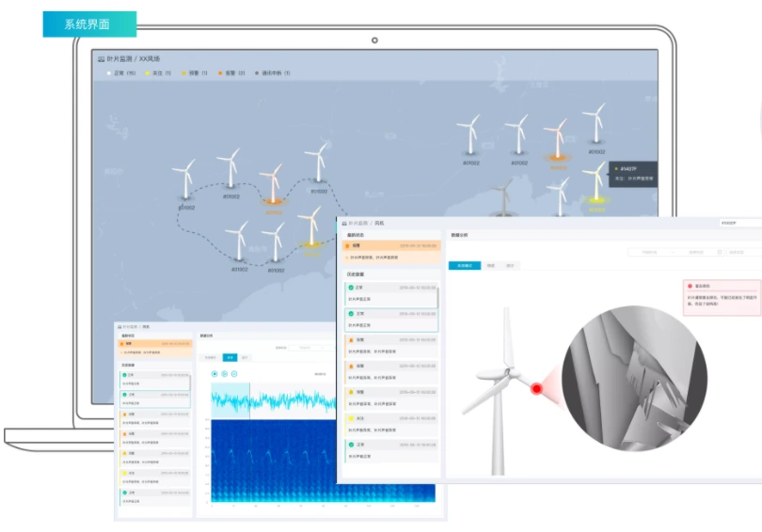Open the dropdown above the waveform tabs
Viewport: 762px width, 532px height.
click(311, 348)
